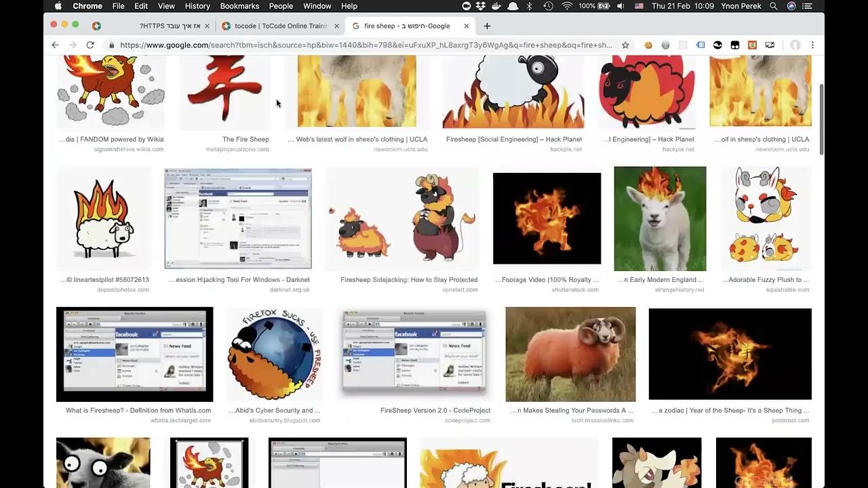Click the browser forward arrow

pyautogui.click(x=73, y=45)
